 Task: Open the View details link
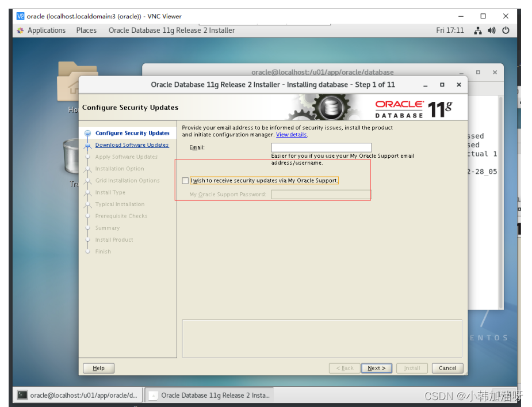(292, 135)
